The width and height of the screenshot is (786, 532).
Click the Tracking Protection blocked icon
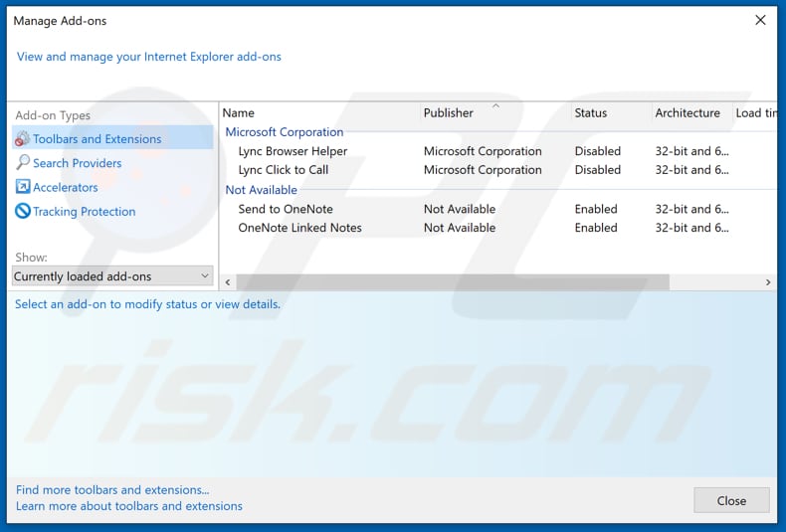22,212
